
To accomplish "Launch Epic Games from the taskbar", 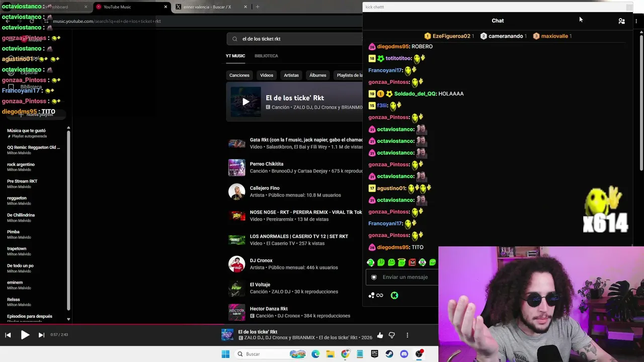I will click(374, 354).
